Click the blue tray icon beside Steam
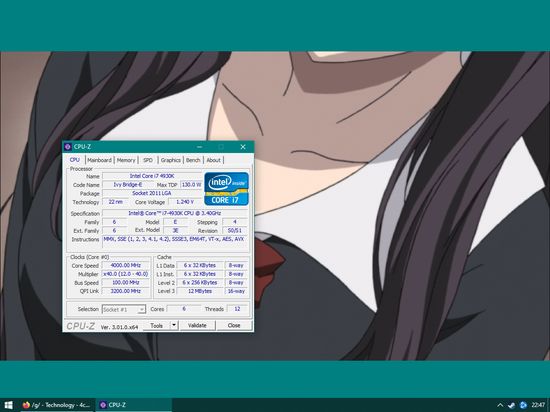Image resolution: width=550 pixels, height=412 pixels. (x=523, y=405)
